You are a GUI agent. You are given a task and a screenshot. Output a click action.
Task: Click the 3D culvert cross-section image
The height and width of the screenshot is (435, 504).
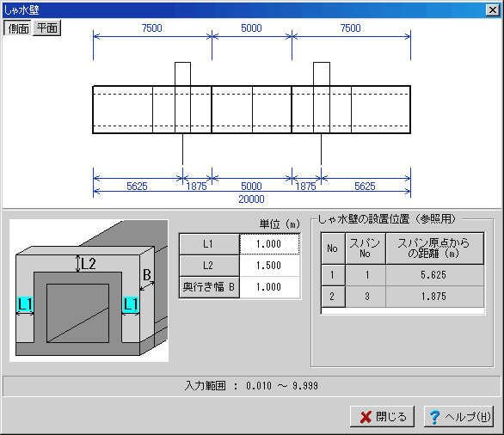click(89, 291)
